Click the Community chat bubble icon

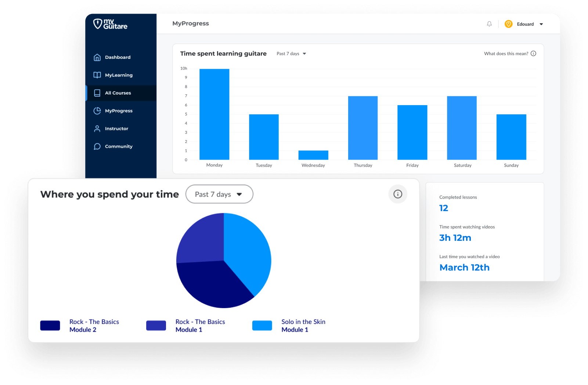point(97,146)
